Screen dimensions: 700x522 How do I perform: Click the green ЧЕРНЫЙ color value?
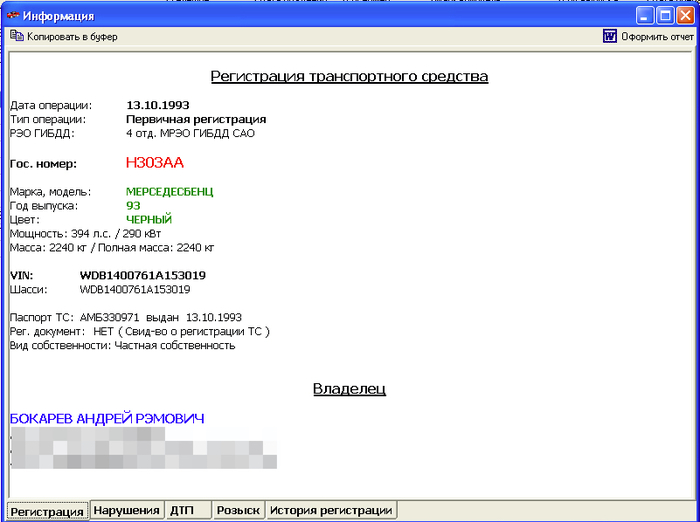click(149, 219)
